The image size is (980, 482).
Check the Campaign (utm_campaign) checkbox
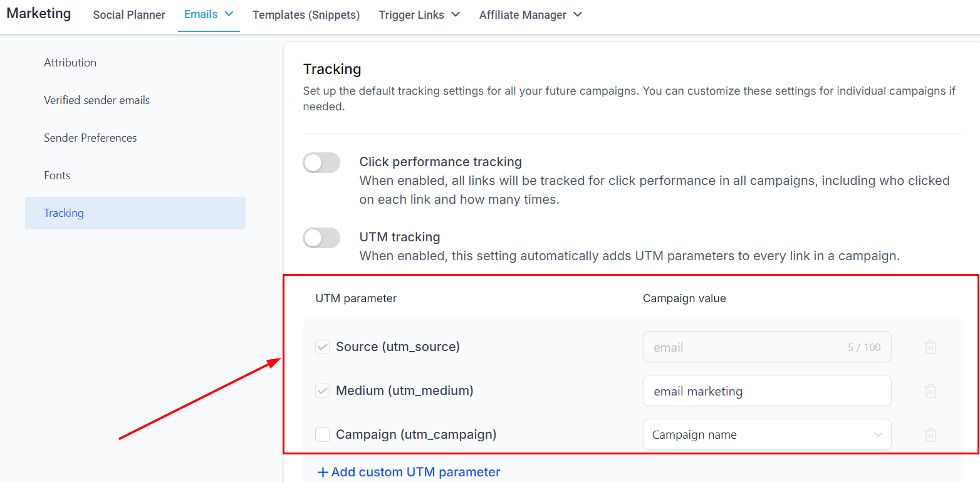(323, 434)
